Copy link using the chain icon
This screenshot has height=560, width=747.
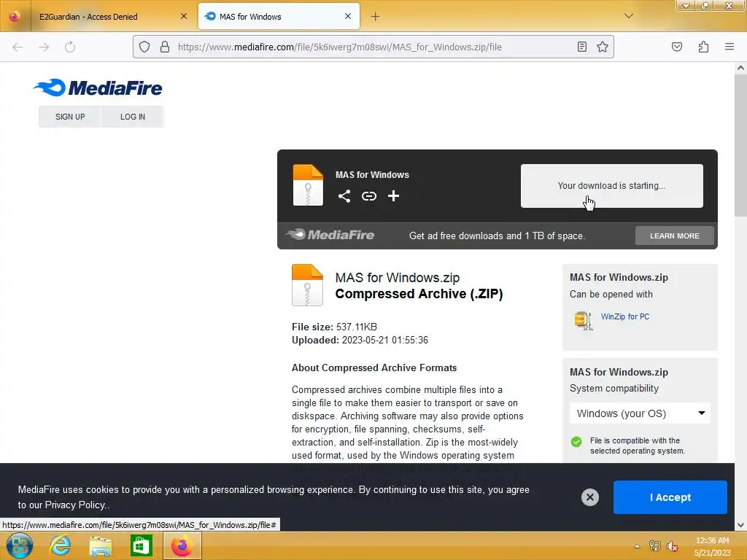tap(368, 196)
